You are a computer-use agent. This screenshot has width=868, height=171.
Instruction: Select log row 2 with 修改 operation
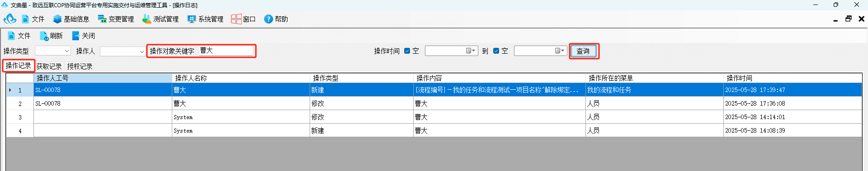(x=434, y=103)
